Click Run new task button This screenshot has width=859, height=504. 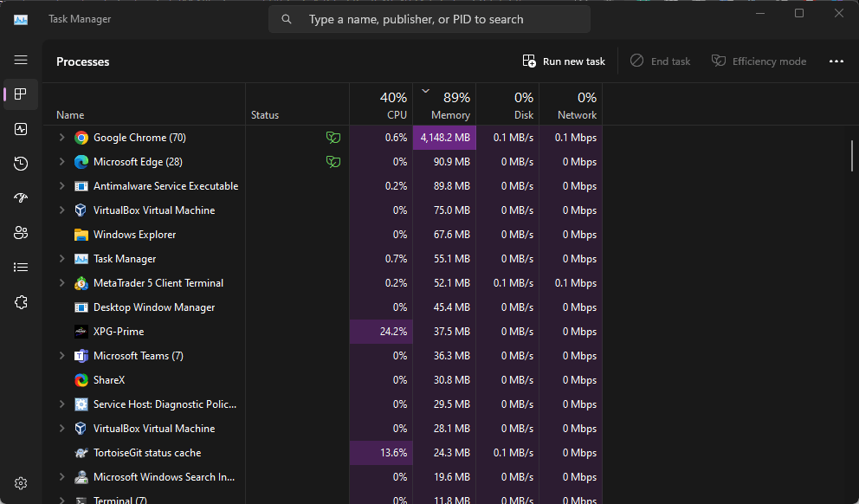click(564, 61)
